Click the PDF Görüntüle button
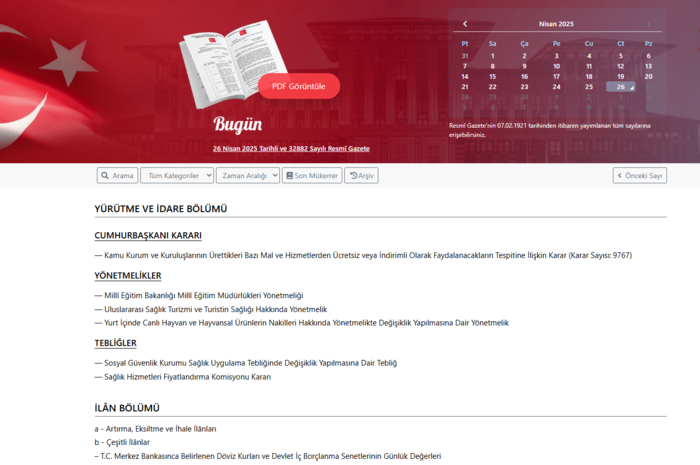This screenshot has height=465, width=700. (299, 86)
